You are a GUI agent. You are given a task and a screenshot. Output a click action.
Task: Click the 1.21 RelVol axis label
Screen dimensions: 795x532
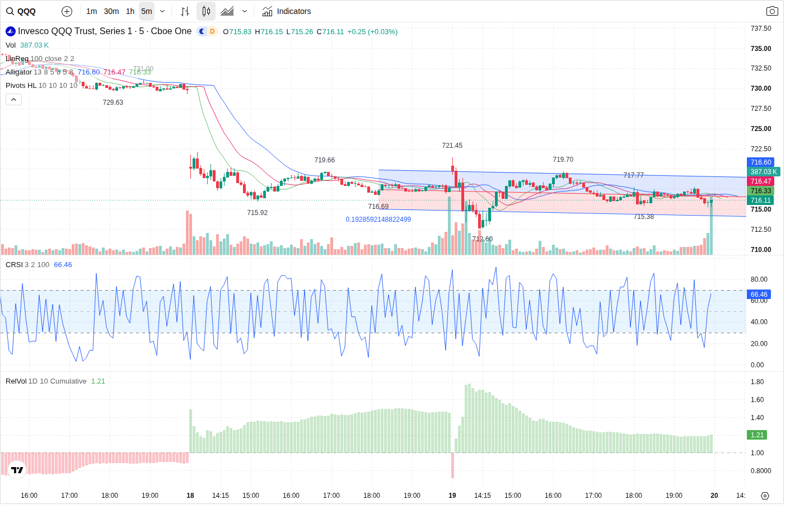[x=757, y=435]
